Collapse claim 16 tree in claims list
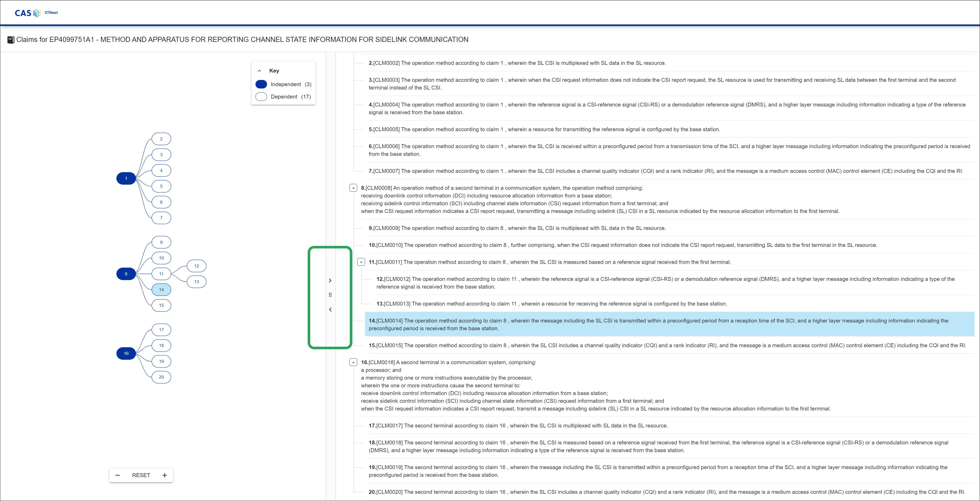This screenshot has width=980, height=501. point(353,362)
